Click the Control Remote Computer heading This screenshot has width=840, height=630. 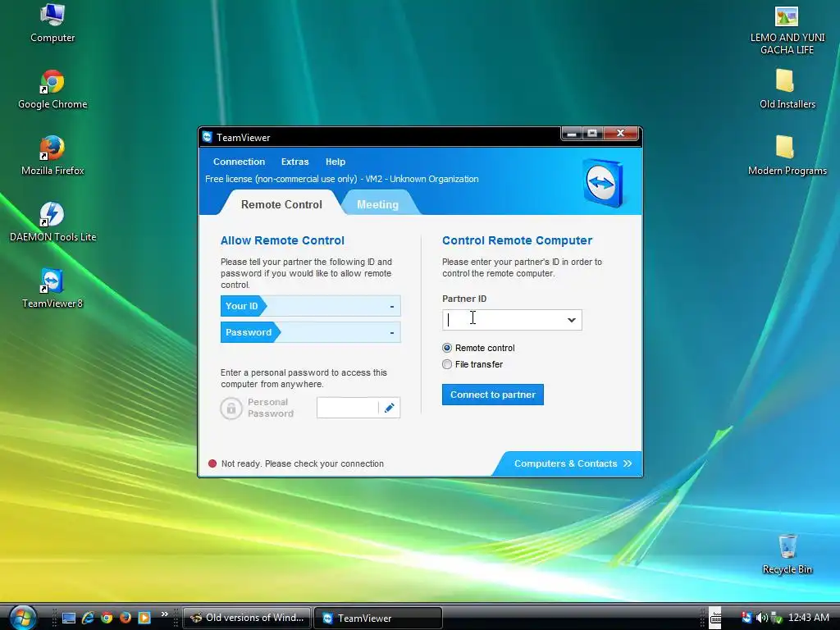(517, 240)
